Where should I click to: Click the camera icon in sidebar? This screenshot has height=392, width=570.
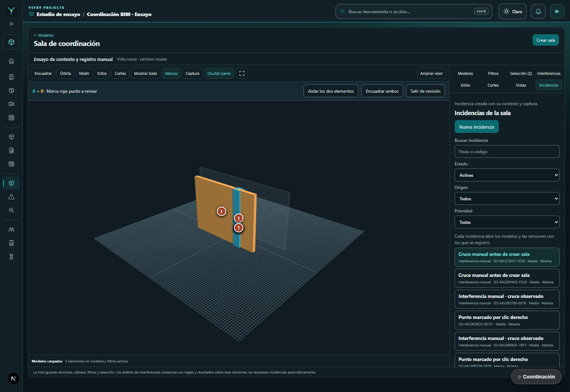click(11, 104)
